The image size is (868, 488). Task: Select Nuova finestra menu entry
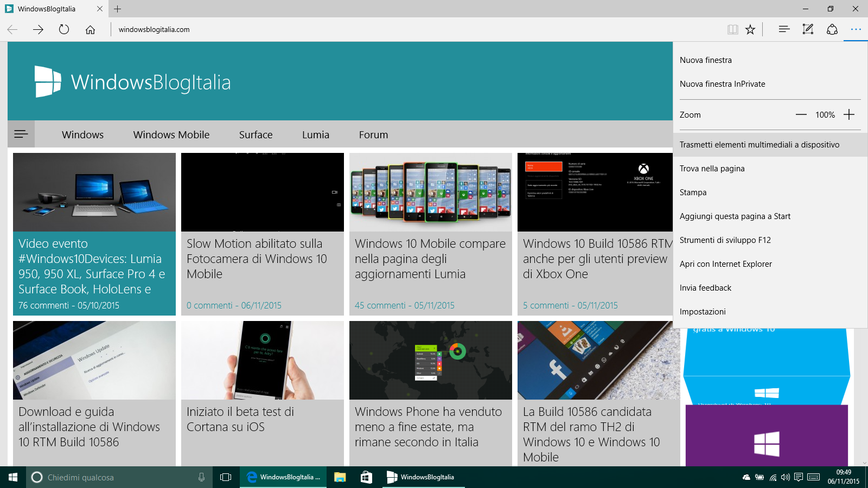point(770,60)
